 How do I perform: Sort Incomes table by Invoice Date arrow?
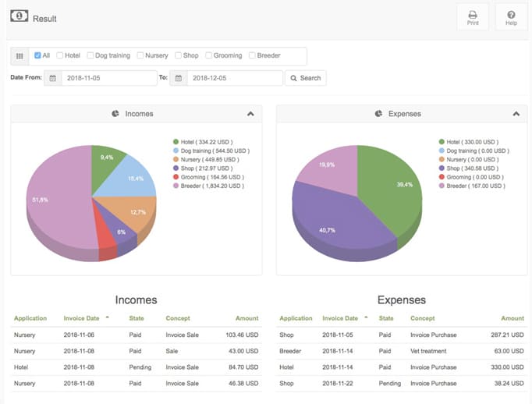(107, 317)
